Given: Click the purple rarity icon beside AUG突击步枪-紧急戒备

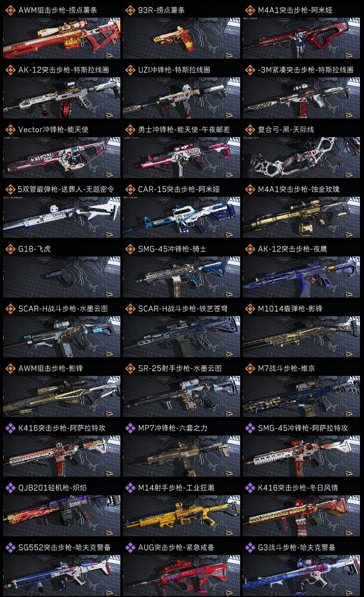Looking at the screenshot, I should [130, 547].
